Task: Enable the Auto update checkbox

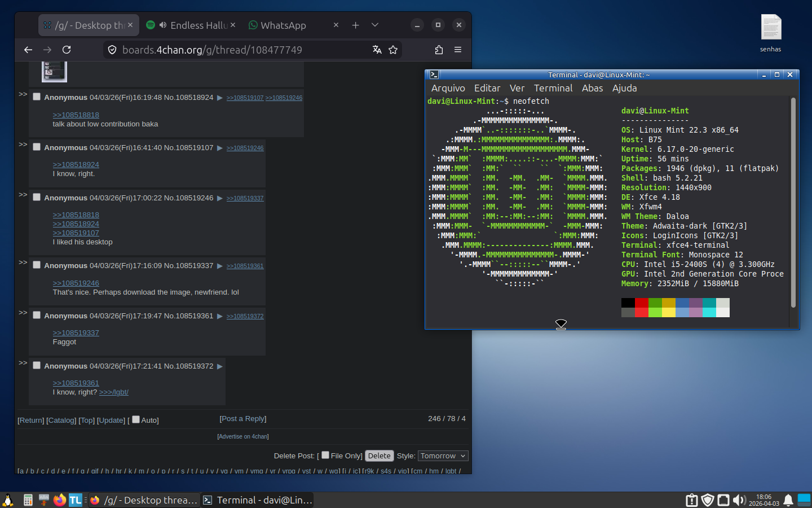Action: click(135, 419)
